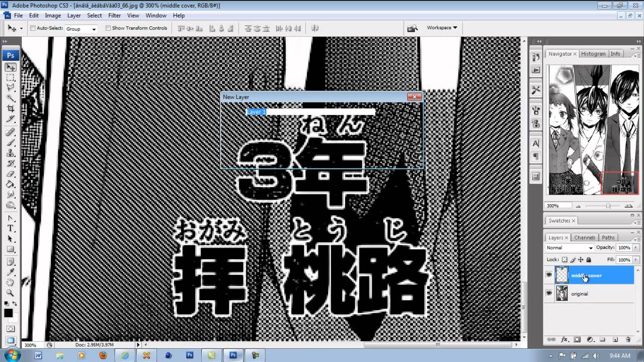Select the Rectangle shape tool

[10, 249]
